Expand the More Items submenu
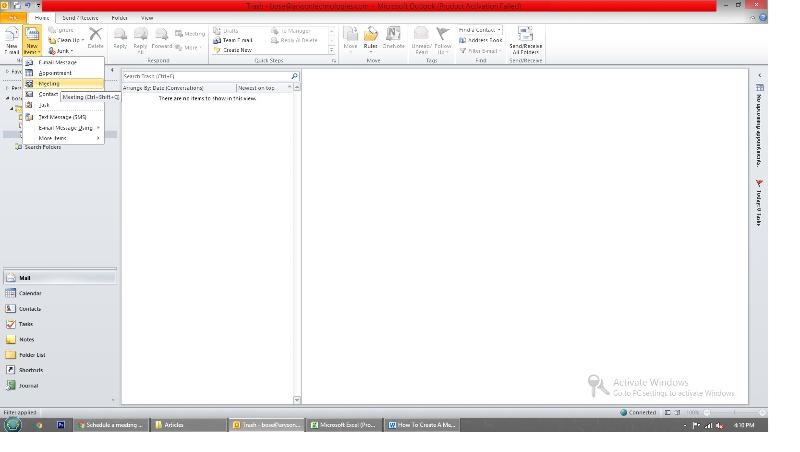The height and width of the screenshot is (452, 800). [64, 138]
